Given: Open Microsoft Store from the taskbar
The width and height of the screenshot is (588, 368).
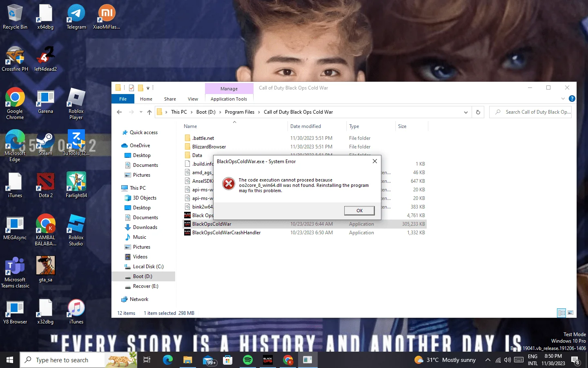Looking at the screenshot, I should pyautogui.click(x=228, y=360).
